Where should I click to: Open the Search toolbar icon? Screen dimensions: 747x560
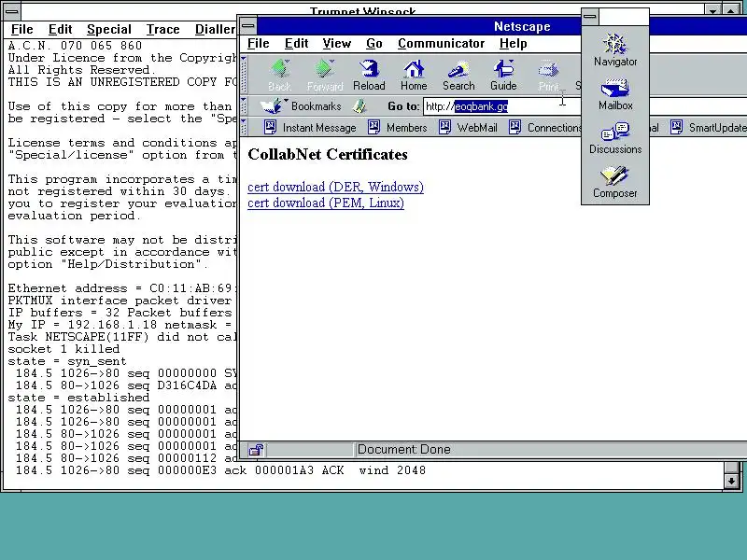coord(458,76)
